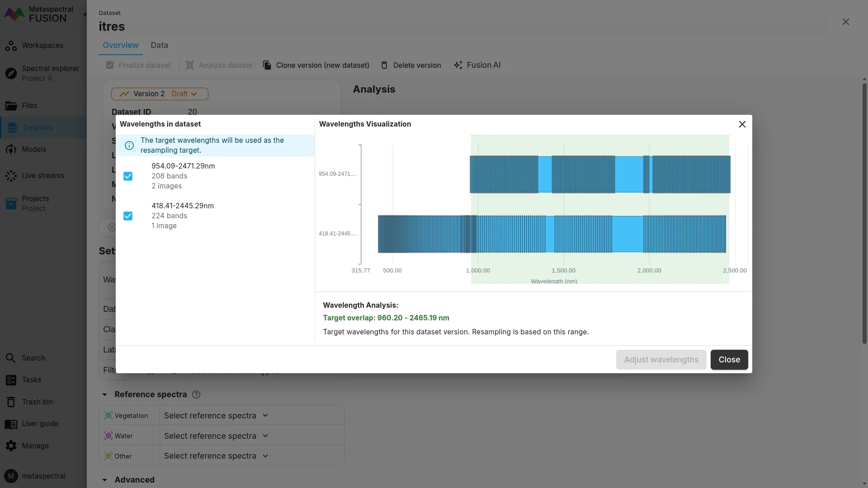Click the Tasks icon in sidebar
The width and height of the screenshot is (868, 488).
click(11, 380)
